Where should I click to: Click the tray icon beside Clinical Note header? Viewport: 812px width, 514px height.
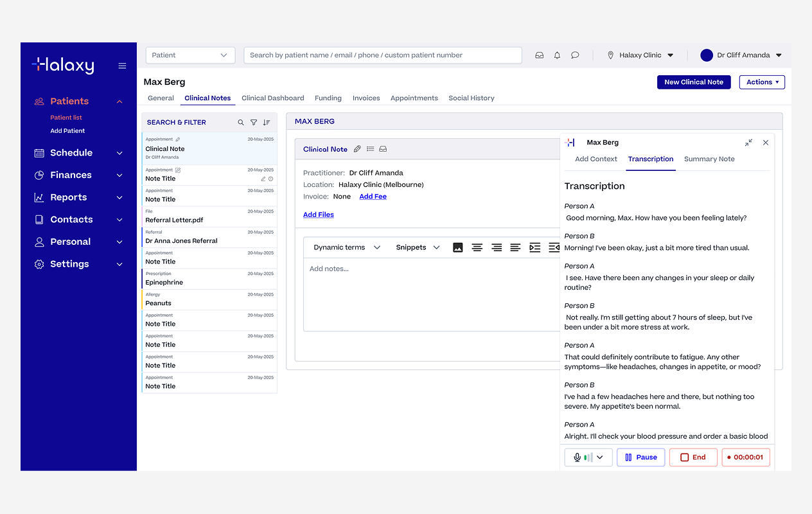(383, 149)
